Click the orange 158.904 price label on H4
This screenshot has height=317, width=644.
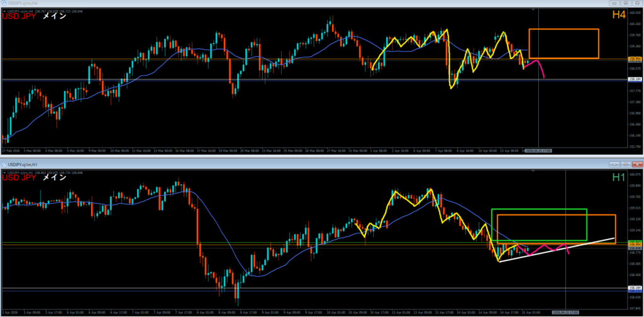(x=634, y=59)
